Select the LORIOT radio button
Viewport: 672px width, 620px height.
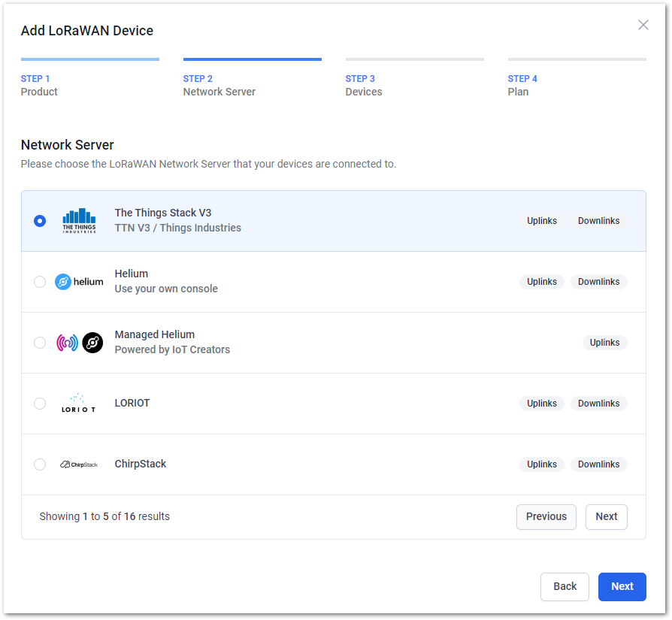tap(40, 404)
